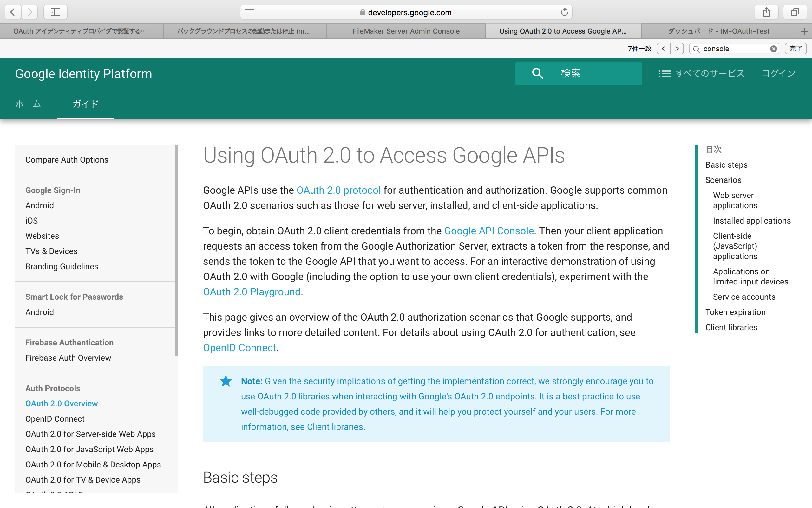Image resolution: width=812 pixels, height=508 pixels.
Task: Add a new tab with plus icon
Action: pos(804,31)
